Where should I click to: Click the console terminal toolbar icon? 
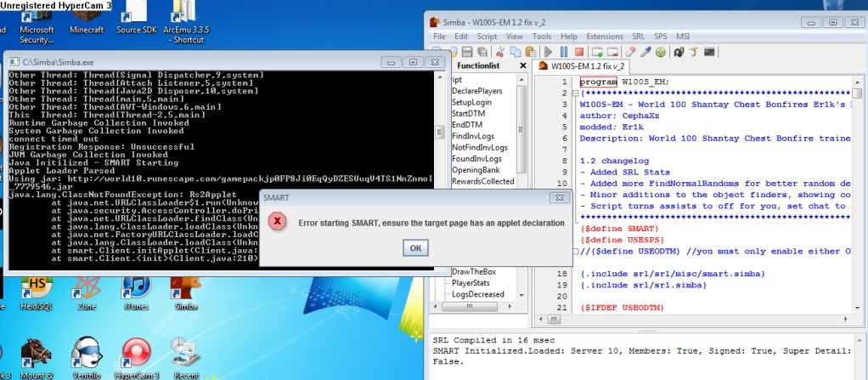coord(709,52)
